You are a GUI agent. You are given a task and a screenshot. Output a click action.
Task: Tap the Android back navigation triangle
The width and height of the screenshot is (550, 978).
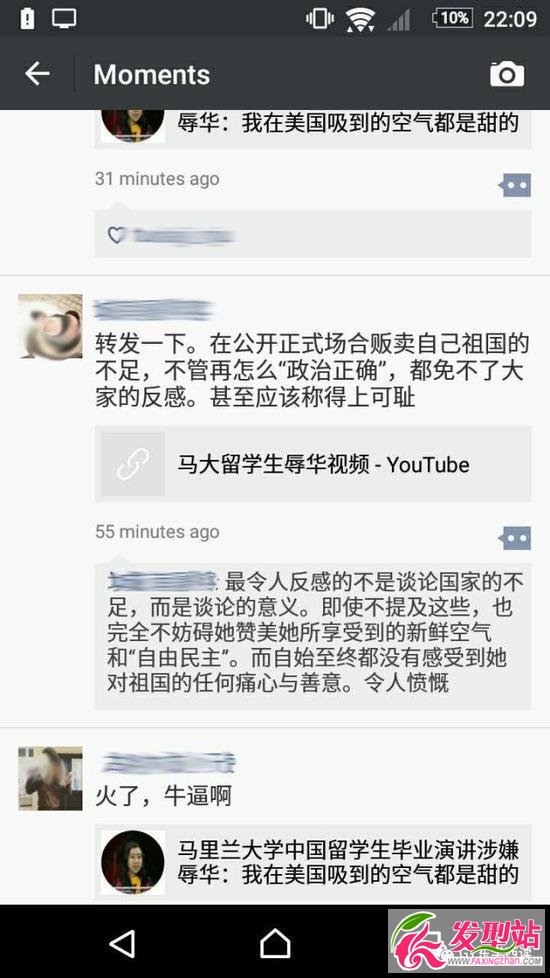click(x=122, y=942)
